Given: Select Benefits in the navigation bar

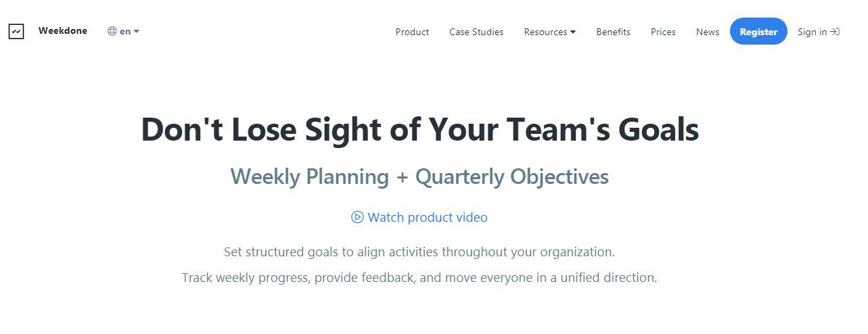Looking at the screenshot, I should (x=613, y=32).
